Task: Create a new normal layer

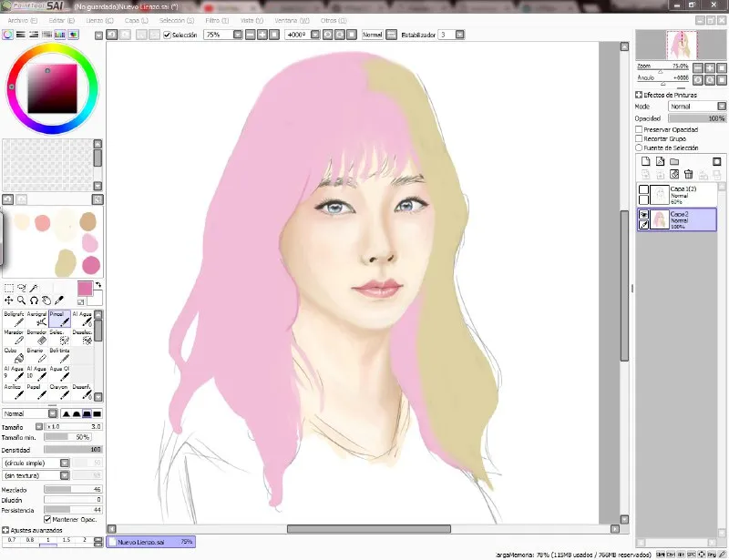Action: (646, 161)
